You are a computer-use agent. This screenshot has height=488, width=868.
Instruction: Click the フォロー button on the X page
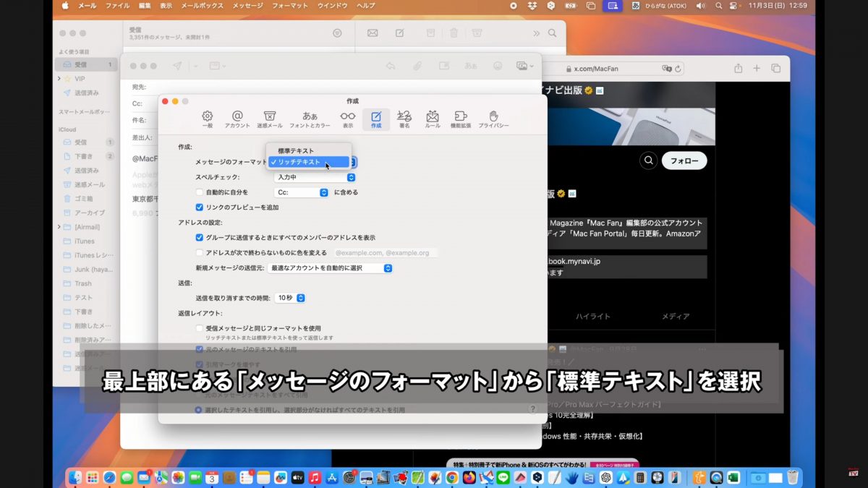[684, 160]
